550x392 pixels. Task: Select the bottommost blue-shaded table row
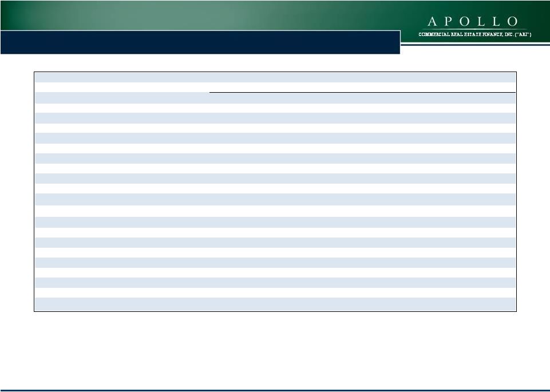pyautogui.click(x=275, y=303)
